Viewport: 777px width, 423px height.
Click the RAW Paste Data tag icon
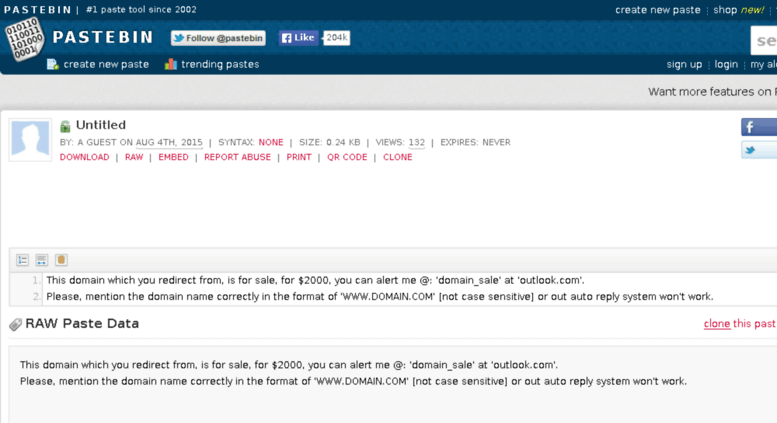15,324
